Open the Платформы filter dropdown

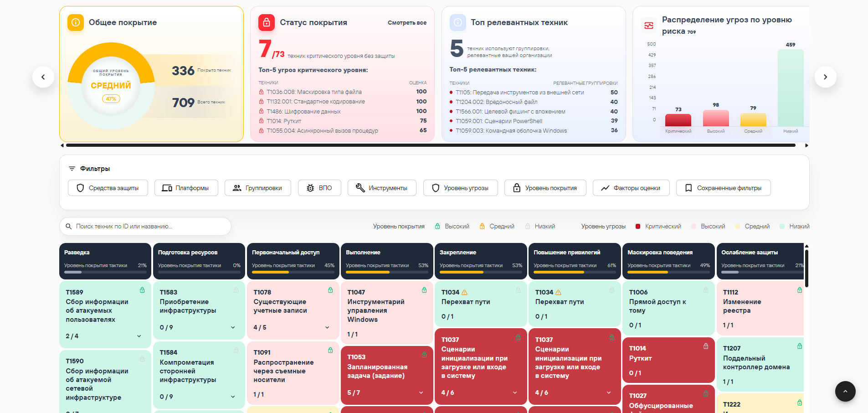click(x=186, y=188)
